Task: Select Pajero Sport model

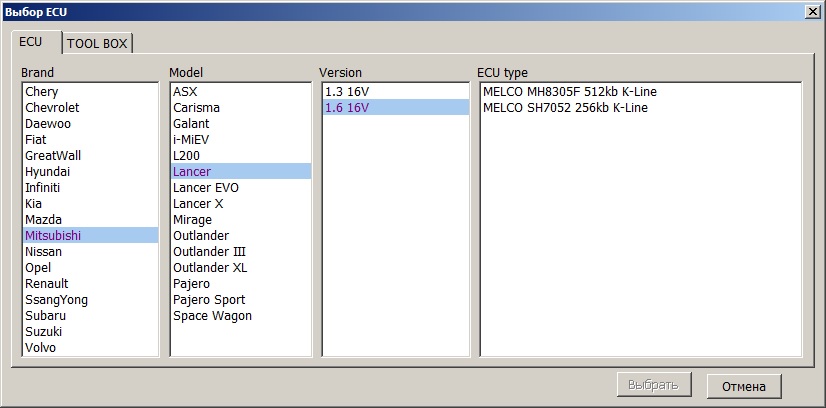Action: (x=241, y=300)
